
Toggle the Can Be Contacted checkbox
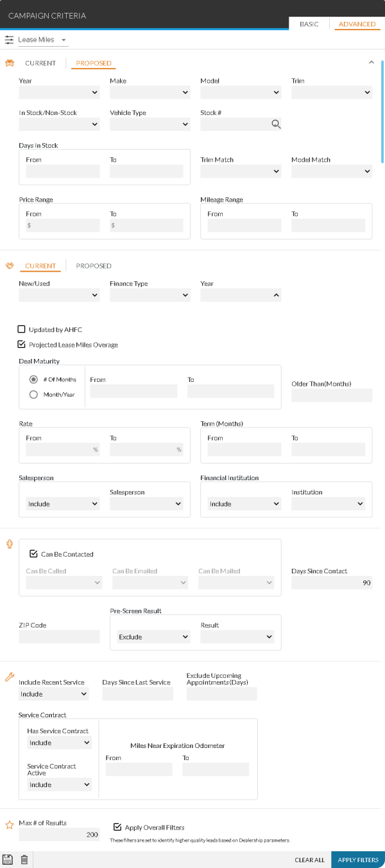coord(33,554)
